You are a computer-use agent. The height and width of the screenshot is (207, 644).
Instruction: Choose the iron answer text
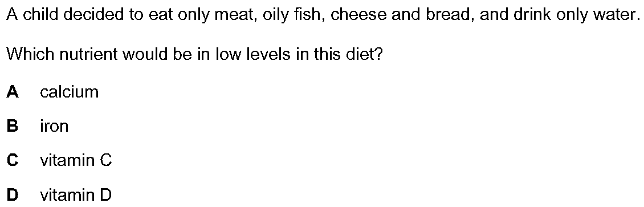pos(54,127)
